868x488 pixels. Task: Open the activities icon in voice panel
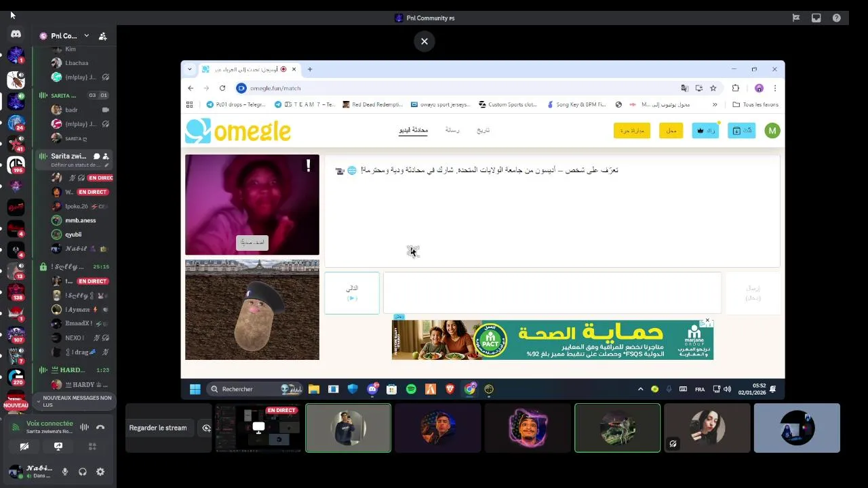(x=92, y=447)
